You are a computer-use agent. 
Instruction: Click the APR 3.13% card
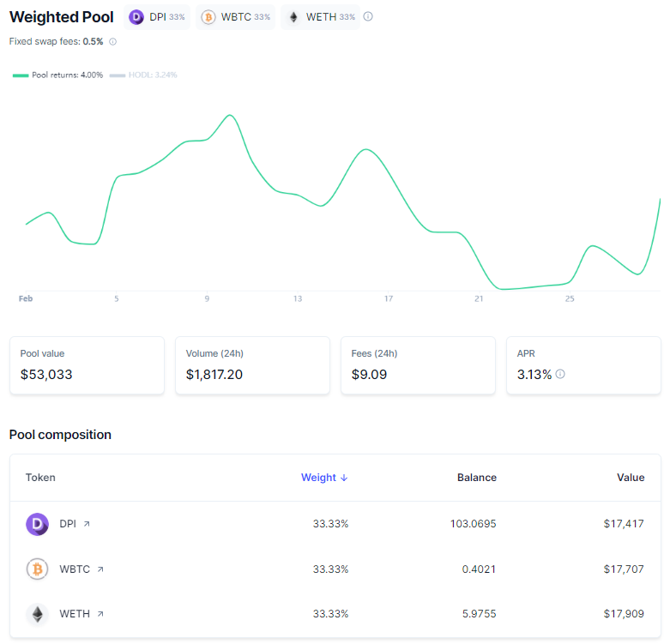tap(583, 365)
